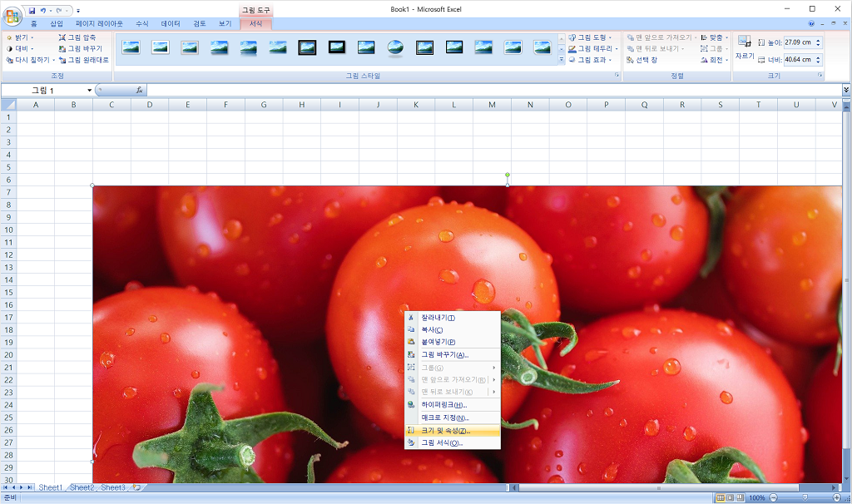
Task: Open the 그림 도형 (picture shape) dropdown
Action: [590, 37]
